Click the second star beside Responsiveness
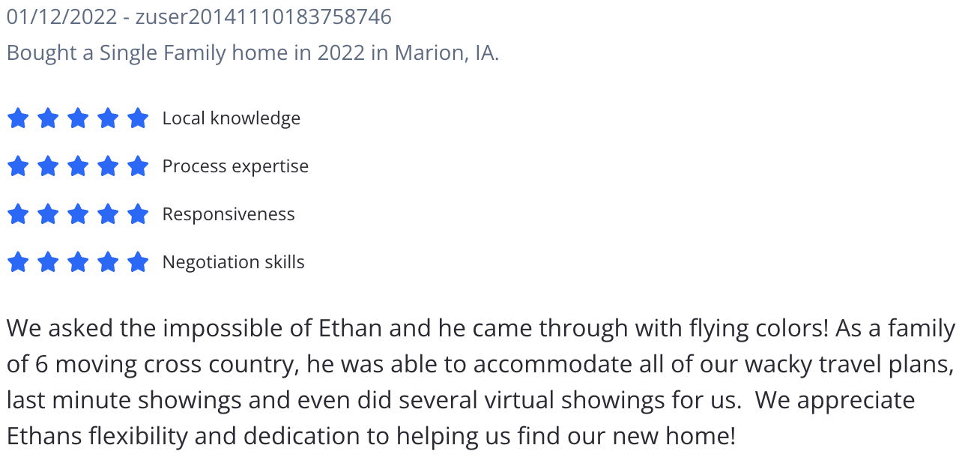Screen dimensions: 980x457 [x=48, y=214]
